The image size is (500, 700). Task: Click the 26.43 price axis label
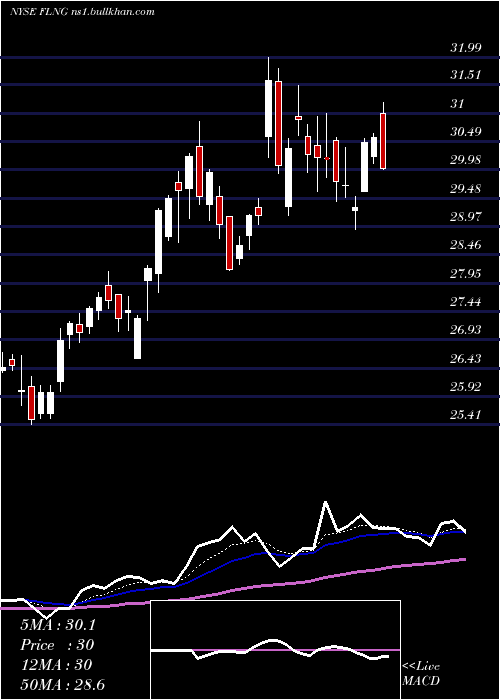coord(466,359)
